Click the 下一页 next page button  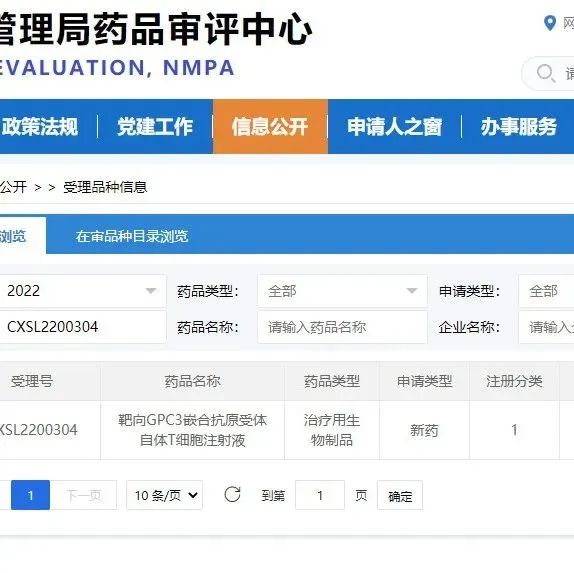coord(84,495)
